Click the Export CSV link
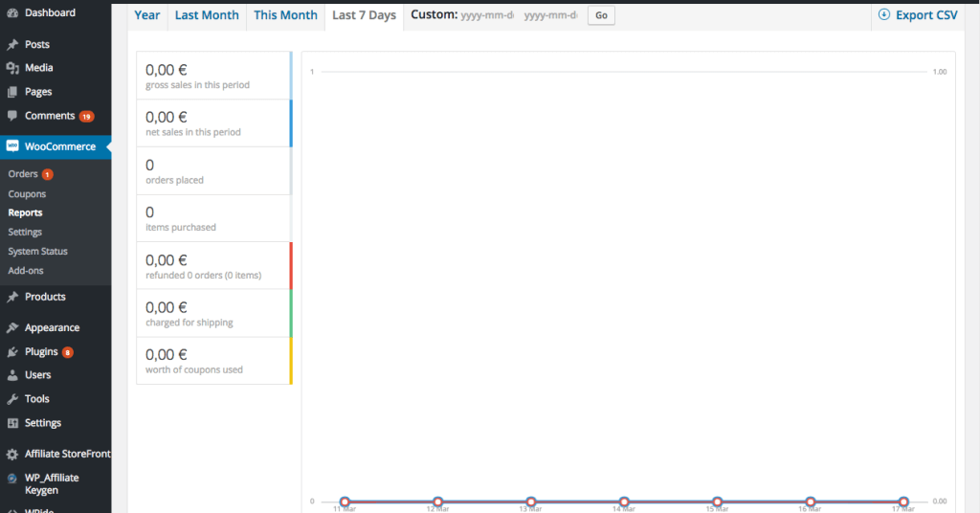This screenshot has width=980, height=513. (x=918, y=15)
